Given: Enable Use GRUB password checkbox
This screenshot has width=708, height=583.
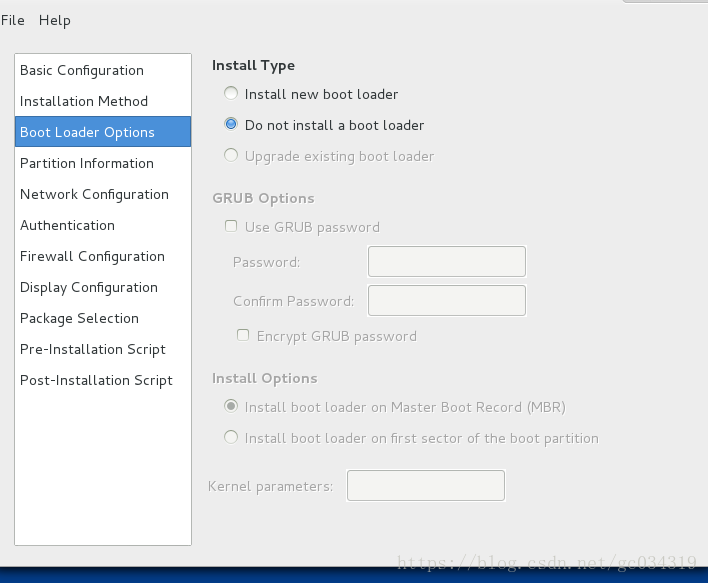Looking at the screenshot, I should pos(231,226).
